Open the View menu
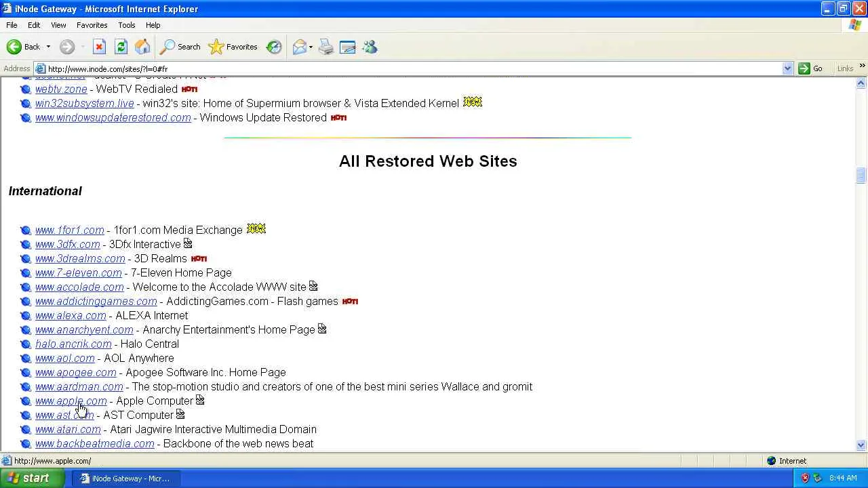This screenshot has height=488, width=868. point(58,25)
